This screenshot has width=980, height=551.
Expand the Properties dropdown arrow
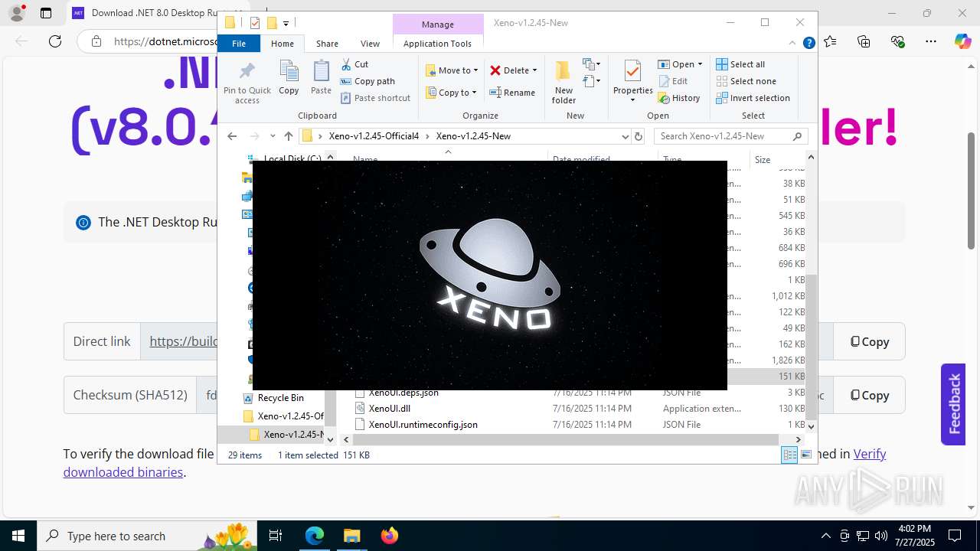(x=632, y=100)
